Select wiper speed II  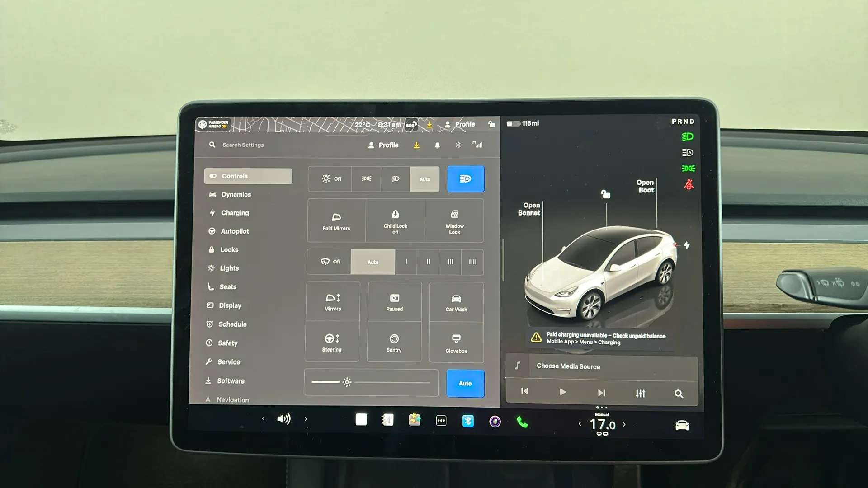pyautogui.click(x=428, y=262)
